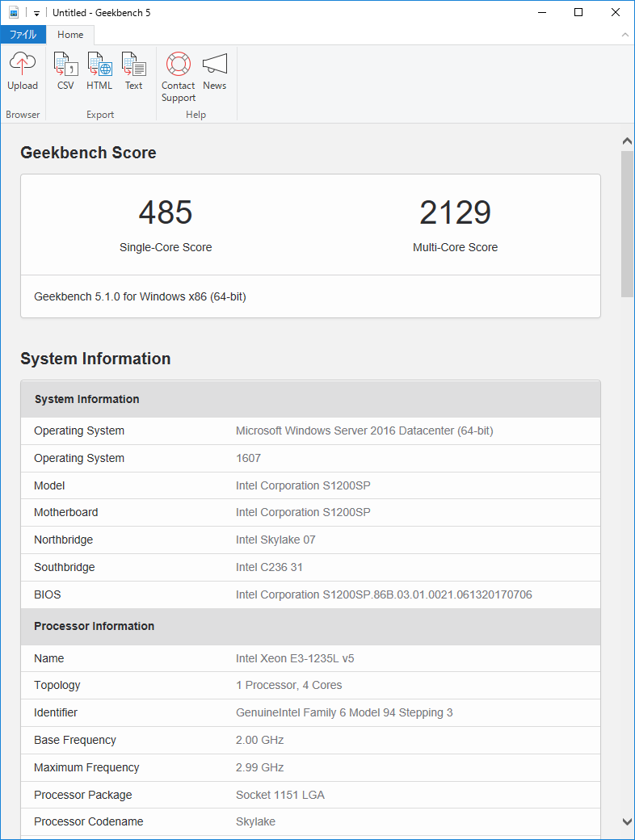Click the Model row value Intel Corporation S1200SP
Image resolution: width=635 pixels, height=840 pixels.
coord(303,485)
